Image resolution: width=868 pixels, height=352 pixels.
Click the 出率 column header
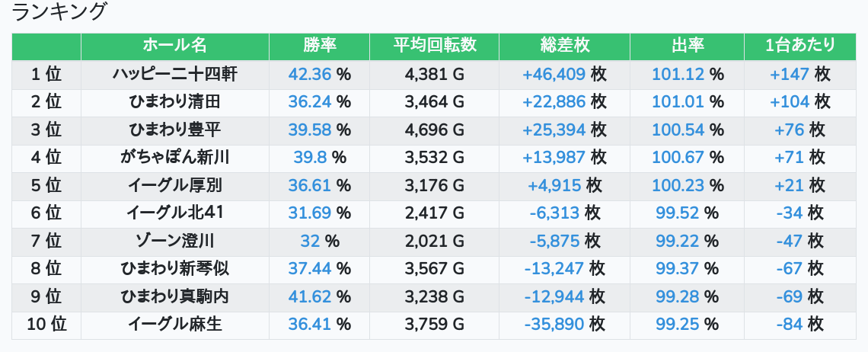[687, 46]
